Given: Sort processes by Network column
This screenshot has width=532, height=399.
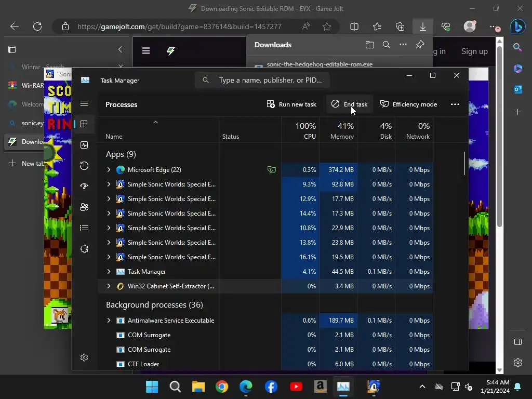Looking at the screenshot, I should (x=414, y=130).
